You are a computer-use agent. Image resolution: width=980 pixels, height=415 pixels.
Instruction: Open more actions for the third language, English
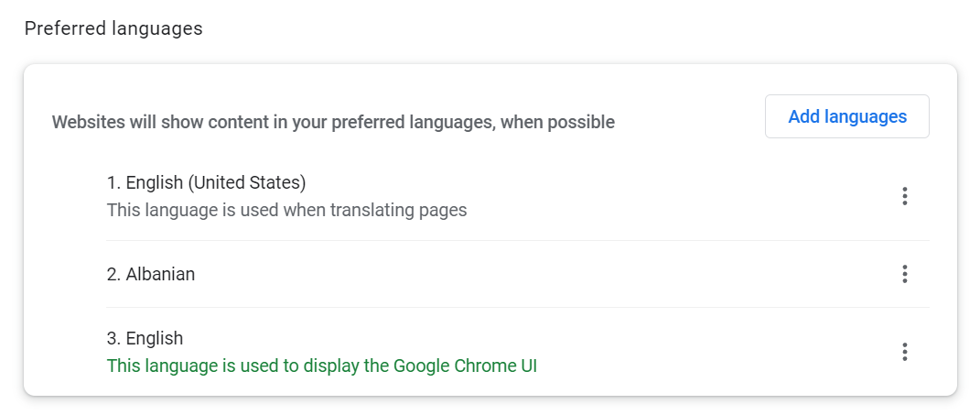(904, 352)
